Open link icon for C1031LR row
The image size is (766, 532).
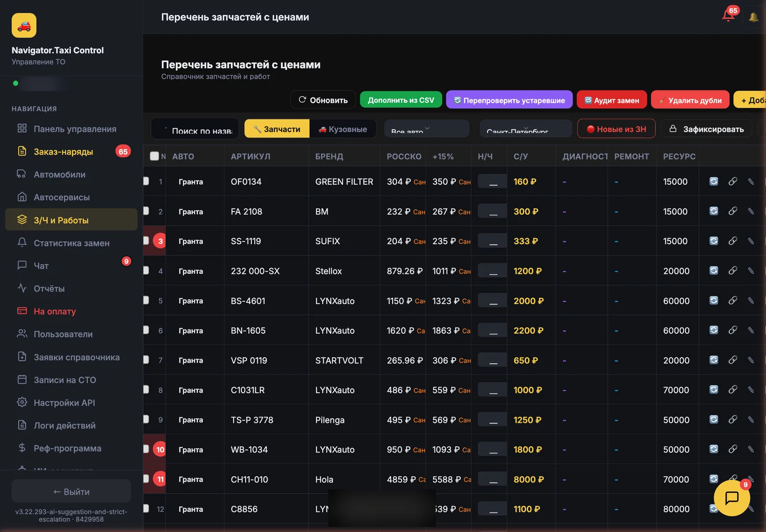(x=732, y=390)
